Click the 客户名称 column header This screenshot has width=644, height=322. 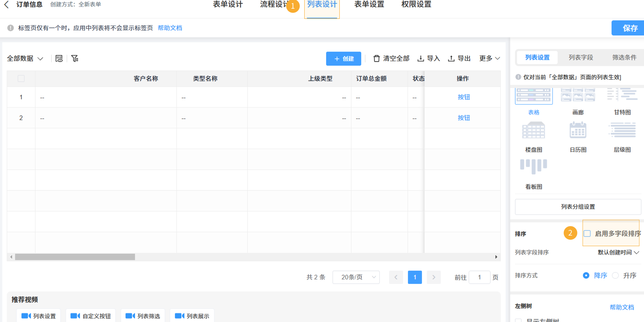point(146,79)
